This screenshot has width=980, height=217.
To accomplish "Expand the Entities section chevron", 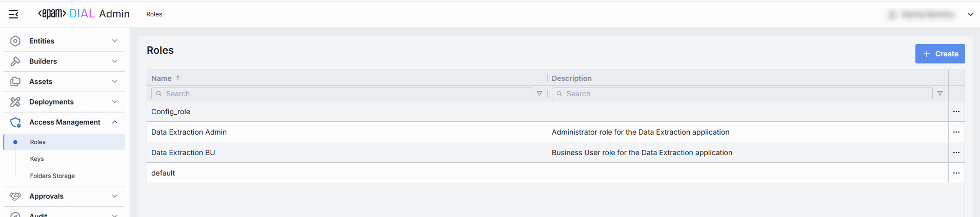I will pyautogui.click(x=115, y=41).
